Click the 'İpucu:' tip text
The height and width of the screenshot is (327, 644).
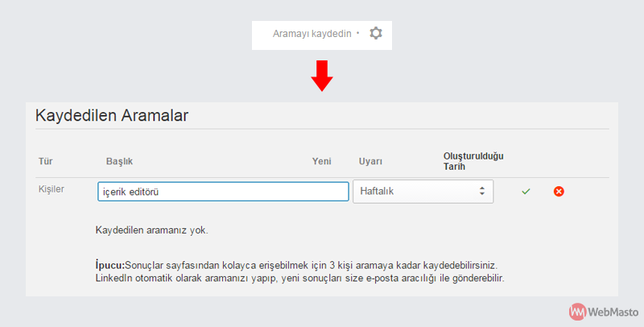click(x=110, y=265)
